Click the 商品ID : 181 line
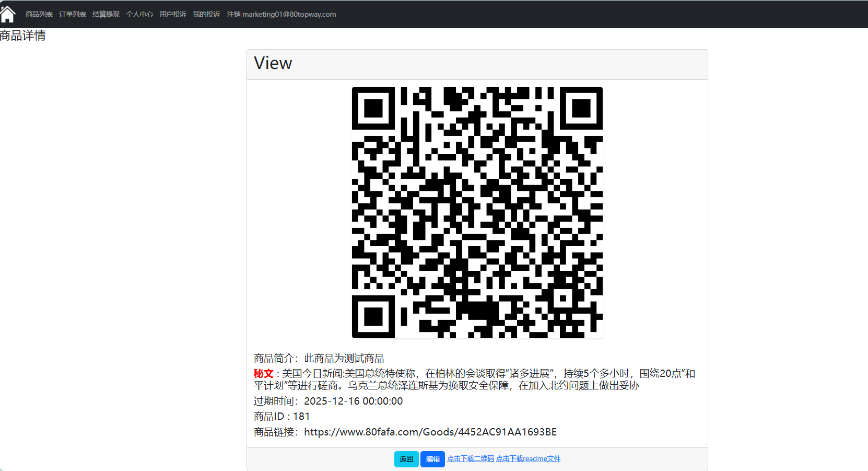This screenshot has width=868, height=471. (x=281, y=417)
